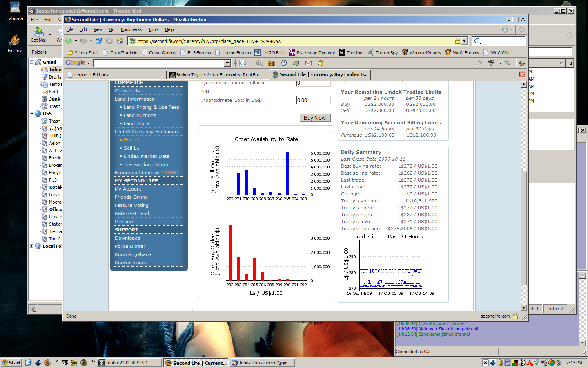Click the Buy Now! button

pos(315,118)
